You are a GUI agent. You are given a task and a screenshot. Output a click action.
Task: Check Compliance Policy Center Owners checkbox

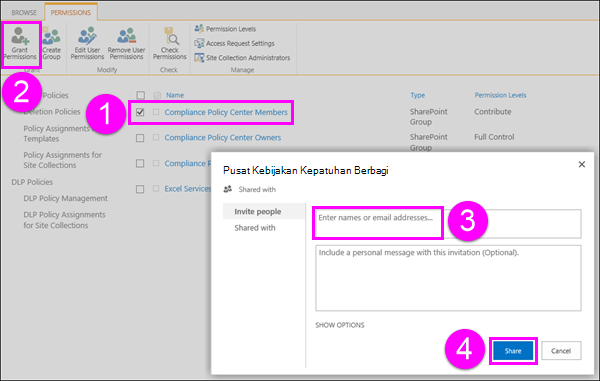(x=140, y=138)
